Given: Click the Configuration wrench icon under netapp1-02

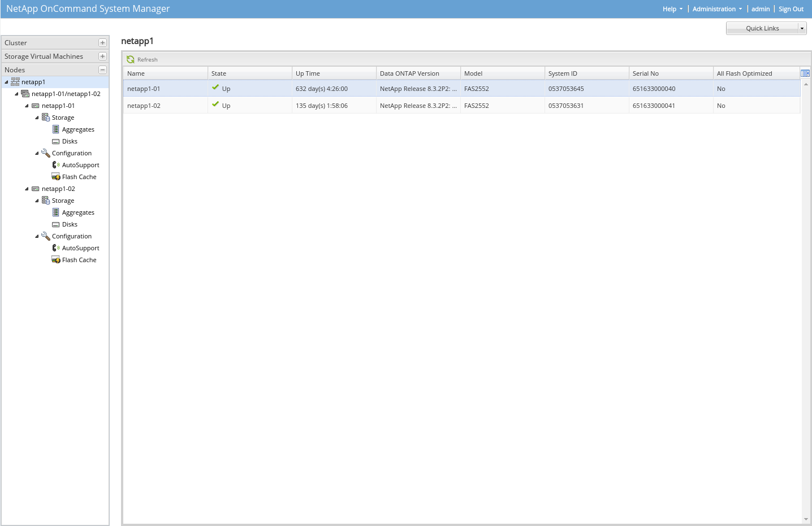Looking at the screenshot, I should (x=46, y=236).
